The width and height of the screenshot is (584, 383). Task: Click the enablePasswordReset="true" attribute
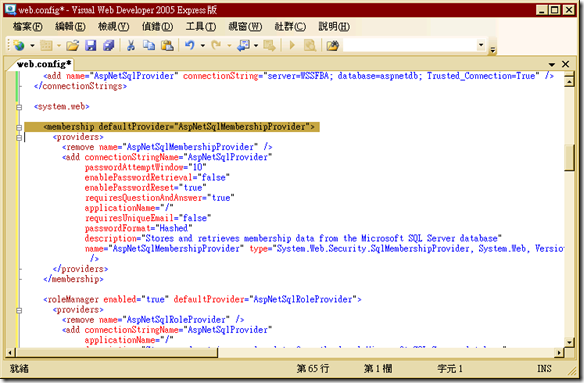pos(146,187)
